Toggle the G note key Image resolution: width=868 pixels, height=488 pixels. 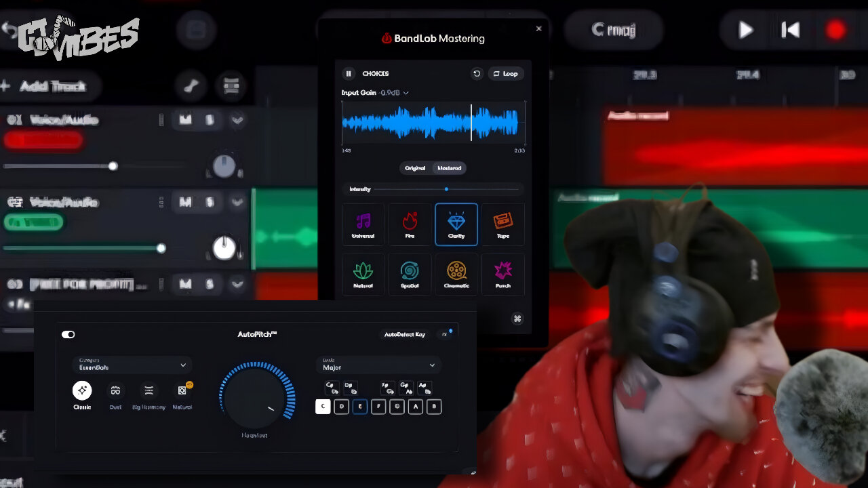tap(397, 407)
